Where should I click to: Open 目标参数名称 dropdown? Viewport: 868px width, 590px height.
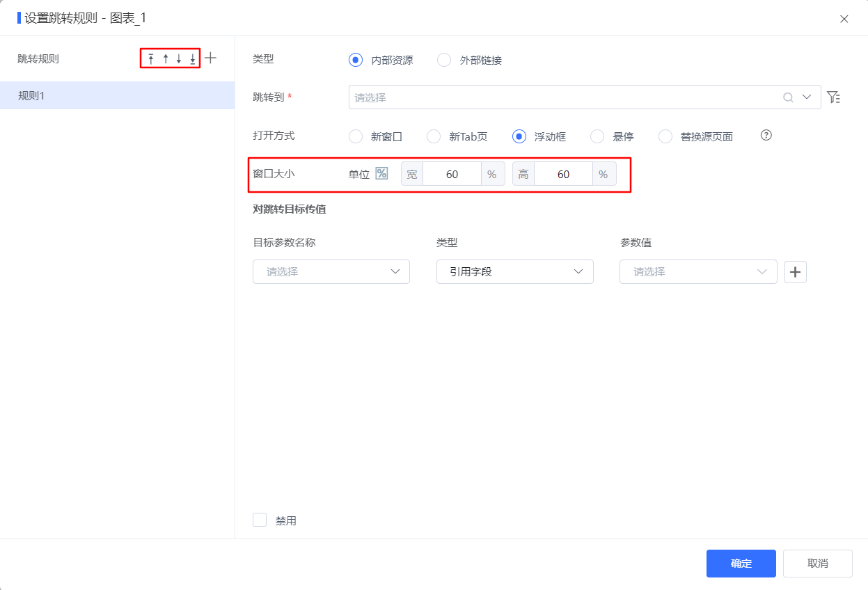pos(331,272)
